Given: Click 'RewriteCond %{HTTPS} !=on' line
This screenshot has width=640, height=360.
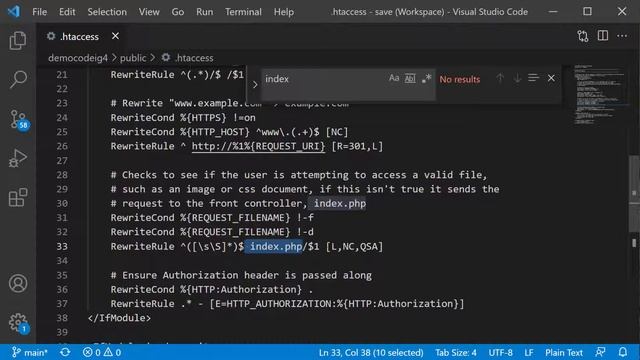Looking at the screenshot, I should click(183, 118).
